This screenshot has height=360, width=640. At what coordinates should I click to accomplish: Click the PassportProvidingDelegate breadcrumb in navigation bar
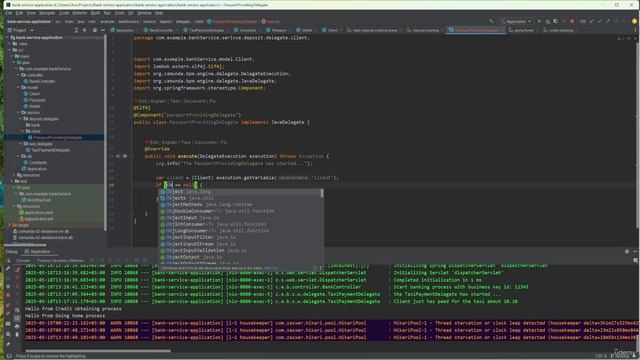(232, 21)
